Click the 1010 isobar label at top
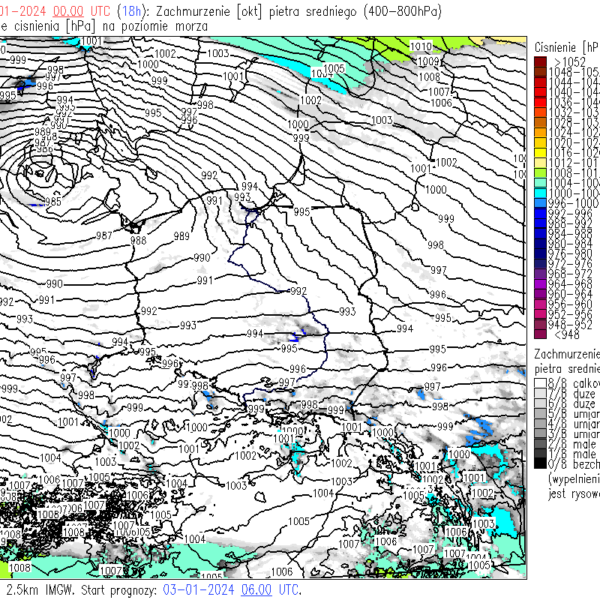 click(421, 46)
